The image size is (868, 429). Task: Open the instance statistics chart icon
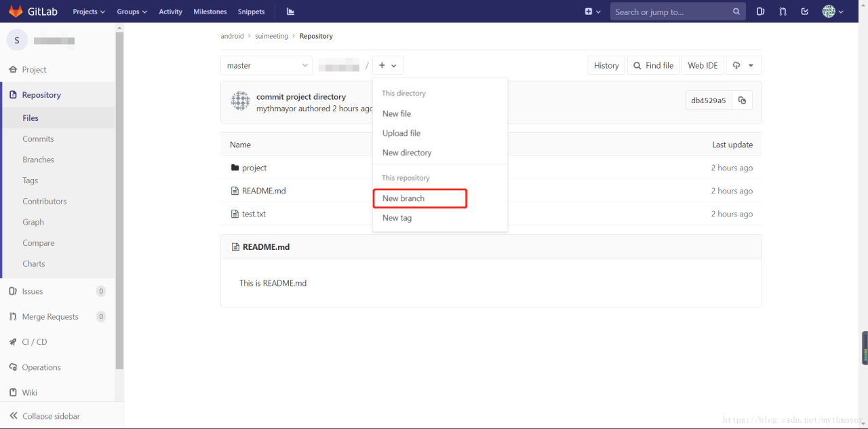(x=291, y=12)
